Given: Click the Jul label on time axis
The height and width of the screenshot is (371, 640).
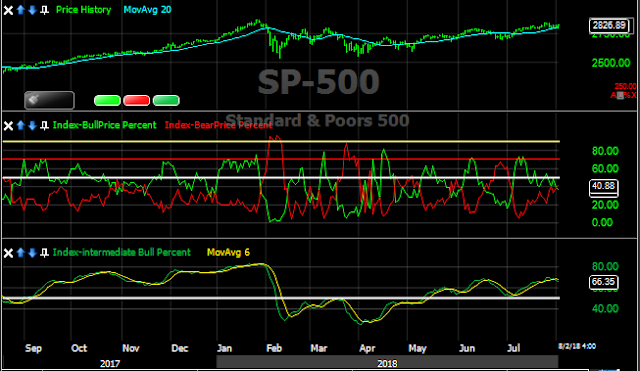Looking at the screenshot, I should pos(513,348).
